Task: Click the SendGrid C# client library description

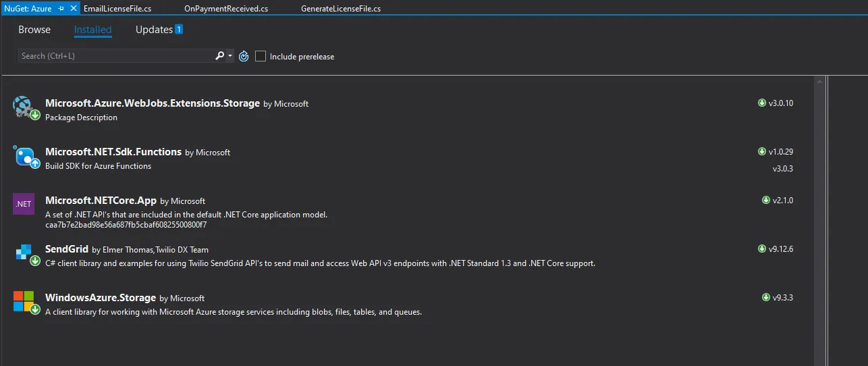Action: (321, 263)
